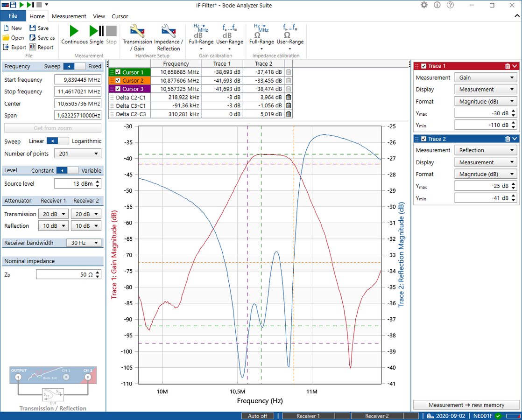Screen dimensions: 522x420
Task: Open the Receiver bandwidth dropdown
Action: 84,243
